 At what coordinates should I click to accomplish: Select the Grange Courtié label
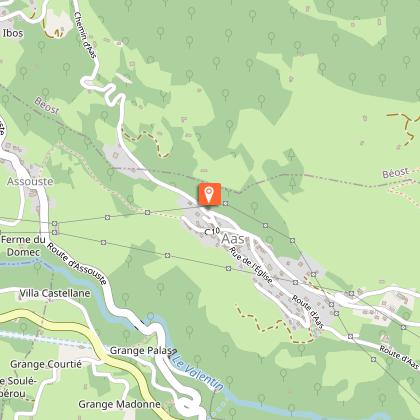(x=46, y=364)
